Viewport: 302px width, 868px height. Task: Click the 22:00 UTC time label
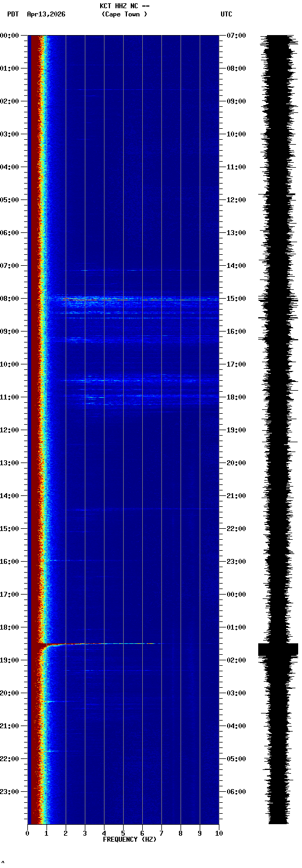click(236, 529)
